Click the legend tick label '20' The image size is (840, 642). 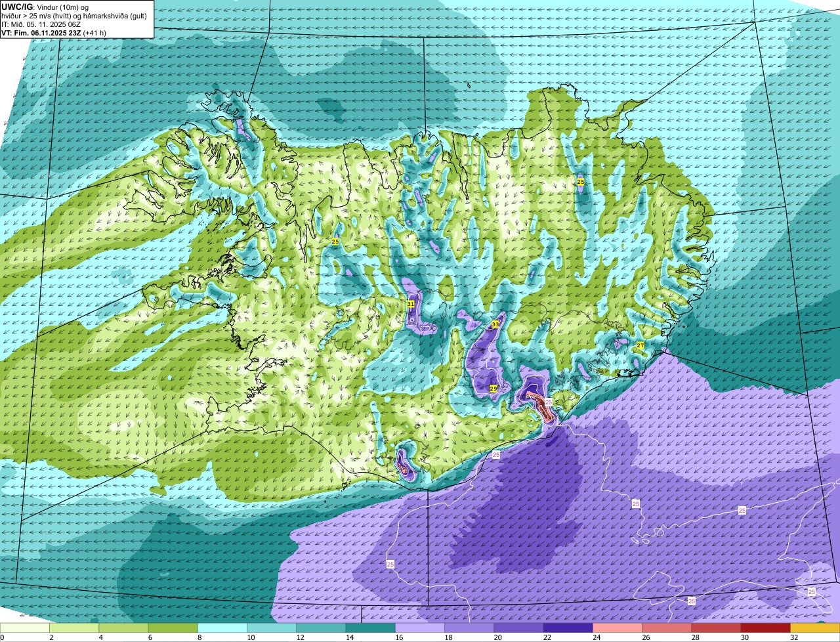[497, 637]
